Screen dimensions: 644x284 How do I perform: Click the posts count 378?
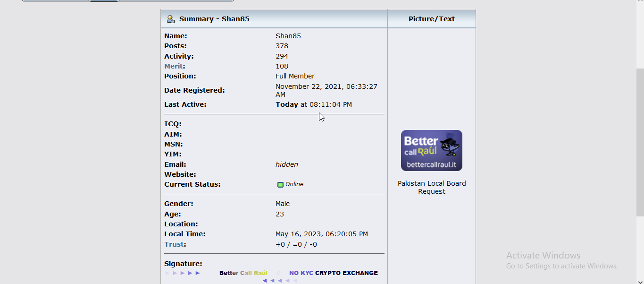tap(282, 46)
